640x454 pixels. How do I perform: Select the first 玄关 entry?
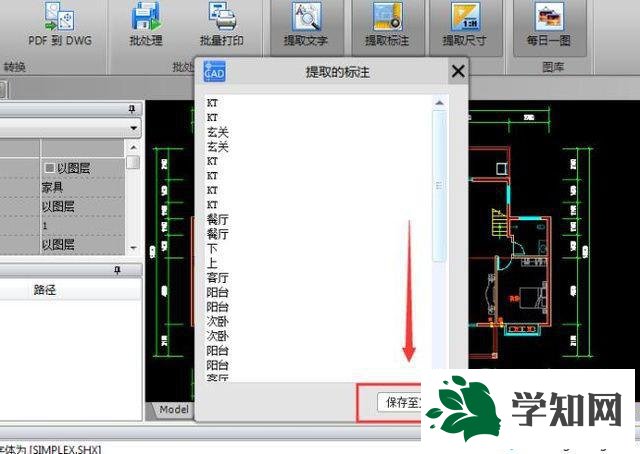point(217,132)
